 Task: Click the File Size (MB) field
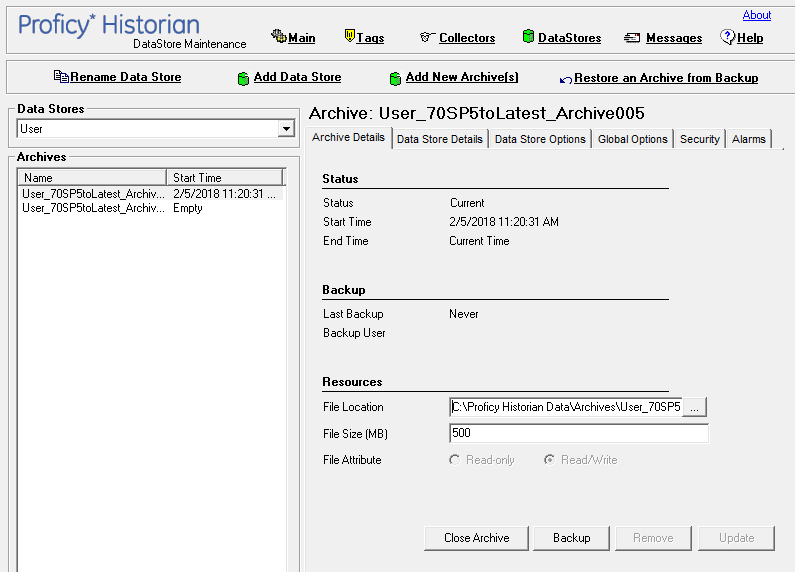(x=579, y=433)
